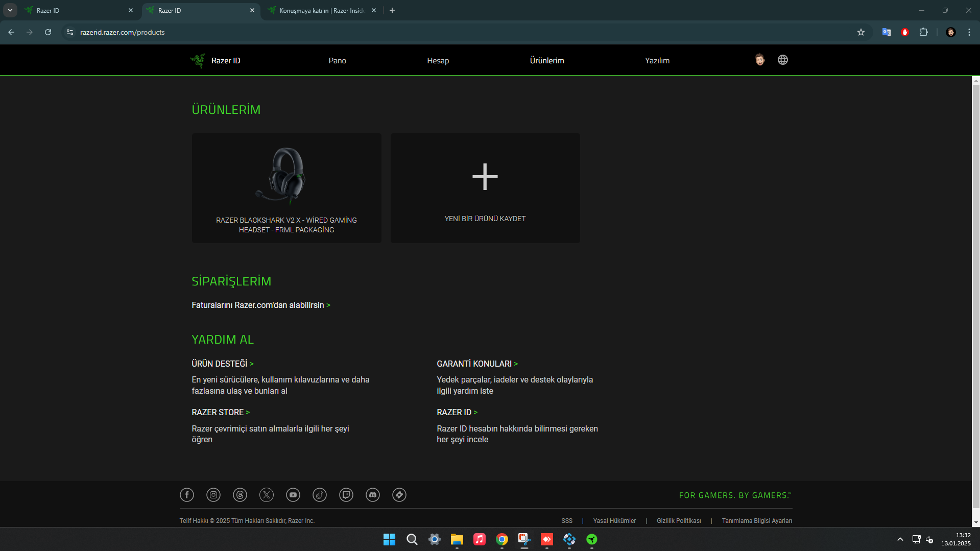Open the Snipping Tool taskbar icon

pos(524,539)
